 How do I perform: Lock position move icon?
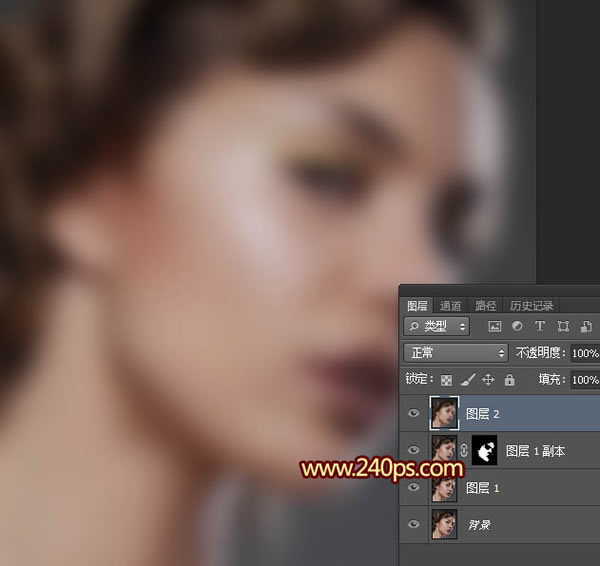click(x=488, y=380)
